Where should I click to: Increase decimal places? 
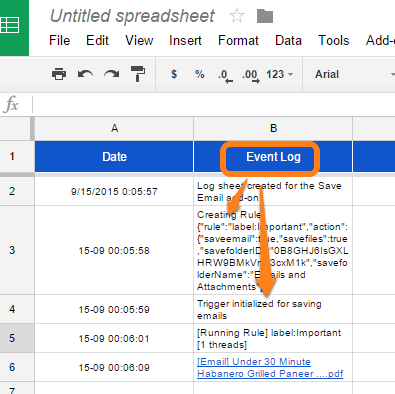251,76
